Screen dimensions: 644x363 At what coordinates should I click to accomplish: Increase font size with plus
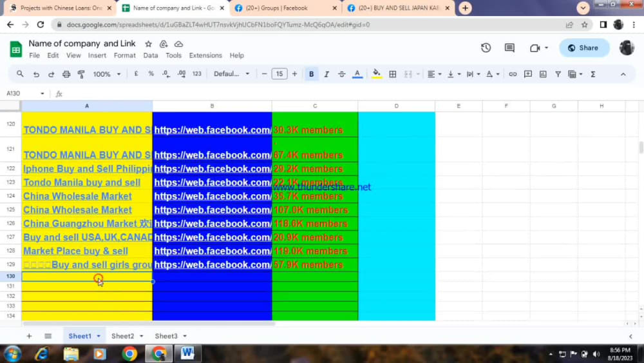tap(294, 74)
